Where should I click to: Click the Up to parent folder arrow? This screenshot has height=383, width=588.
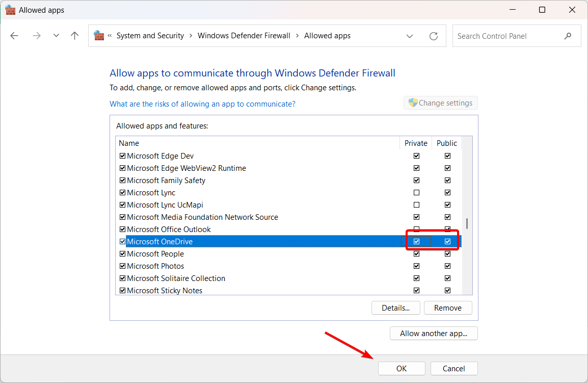point(75,36)
